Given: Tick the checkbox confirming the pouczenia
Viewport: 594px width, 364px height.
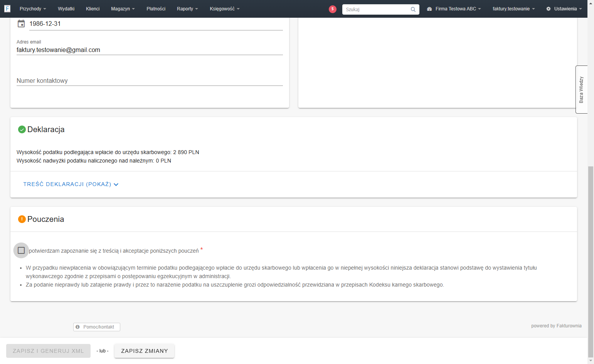Looking at the screenshot, I should 21,250.
